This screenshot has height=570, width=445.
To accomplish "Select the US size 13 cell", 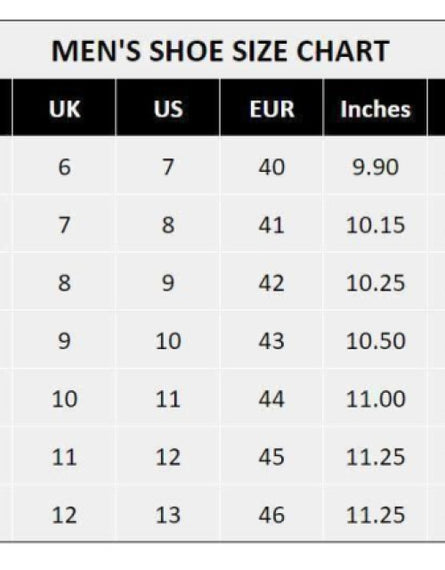I will [168, 514].
